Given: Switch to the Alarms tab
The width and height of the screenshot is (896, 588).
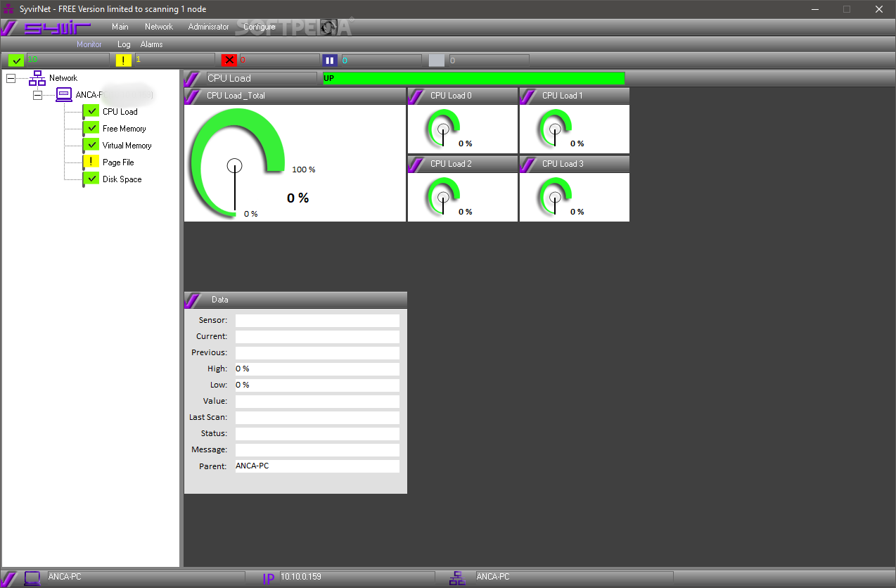Looking at the screenshot, I should coord(152,44).
